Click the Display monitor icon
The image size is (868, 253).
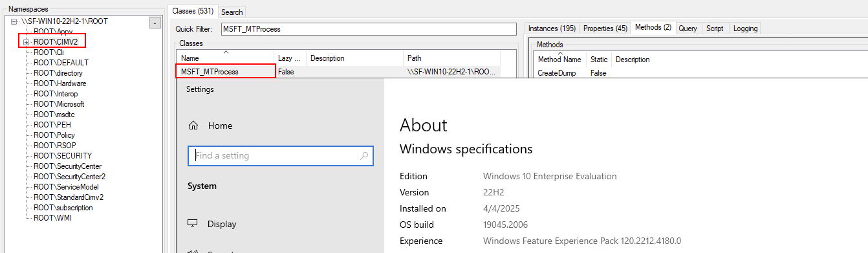[193, 224]
